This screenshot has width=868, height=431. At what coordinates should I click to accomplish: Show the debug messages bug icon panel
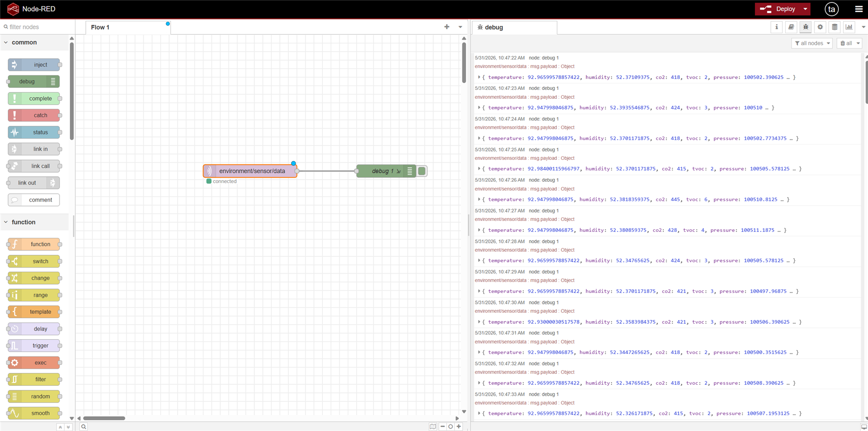tap(806, 27)
